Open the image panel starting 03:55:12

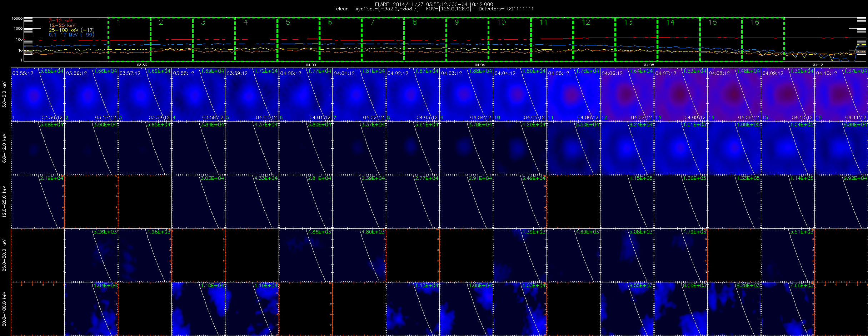click(x=38, y=94)
